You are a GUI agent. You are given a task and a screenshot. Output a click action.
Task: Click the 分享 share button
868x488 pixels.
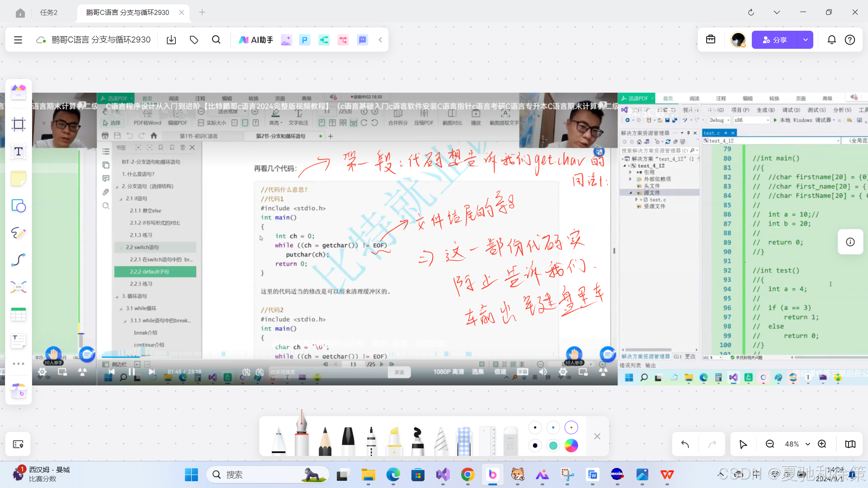(x=775, y=40)
